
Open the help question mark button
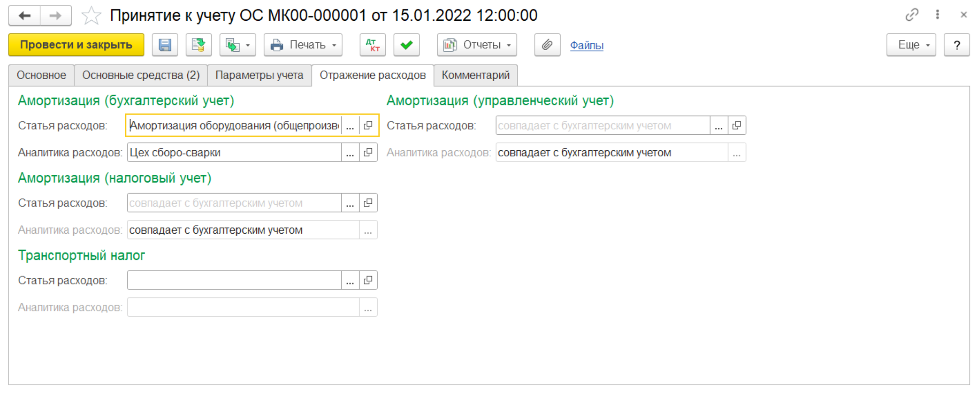(956, 45)
